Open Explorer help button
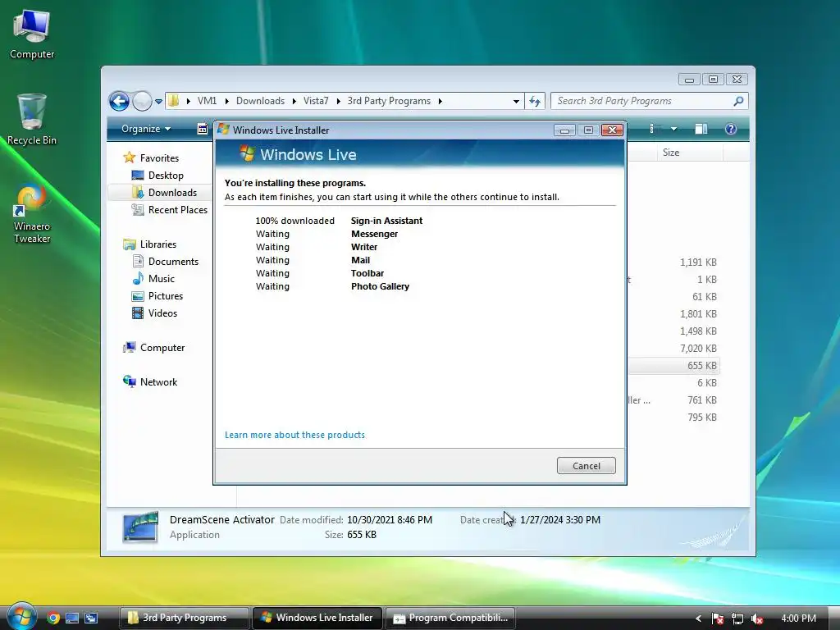Viewport: 840px width, 630px height. click(731, 129)
